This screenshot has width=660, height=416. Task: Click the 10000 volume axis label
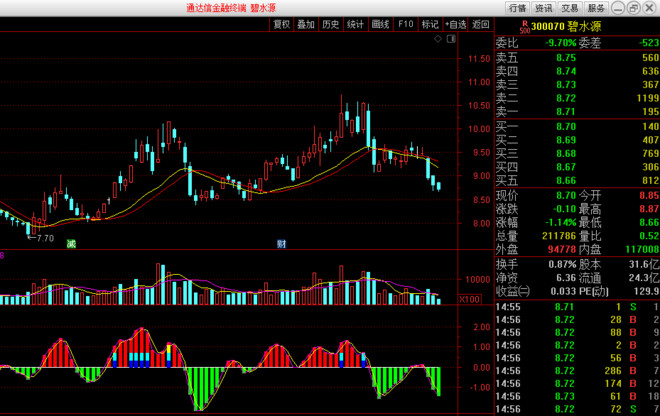coord(478,280)
